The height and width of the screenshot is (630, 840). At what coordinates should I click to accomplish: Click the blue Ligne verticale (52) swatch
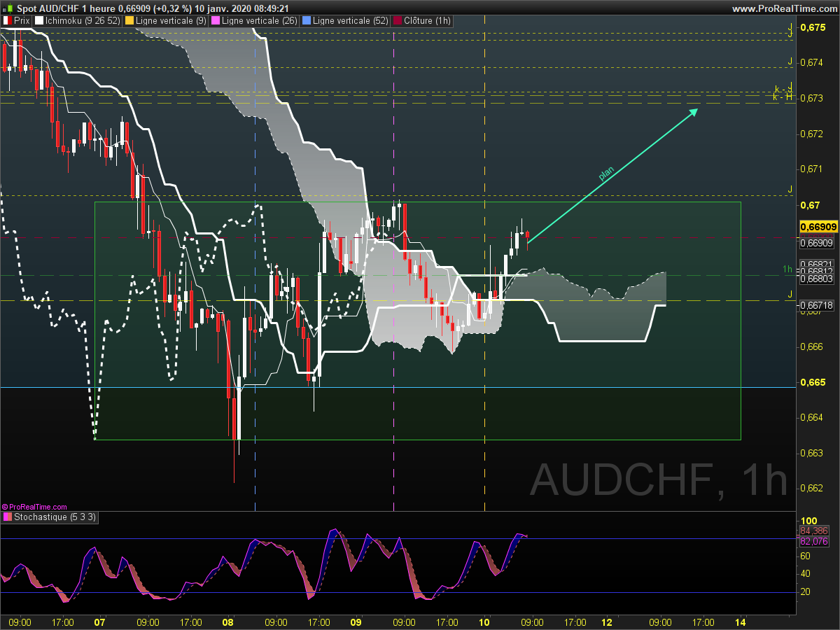[x=307, y=21]
